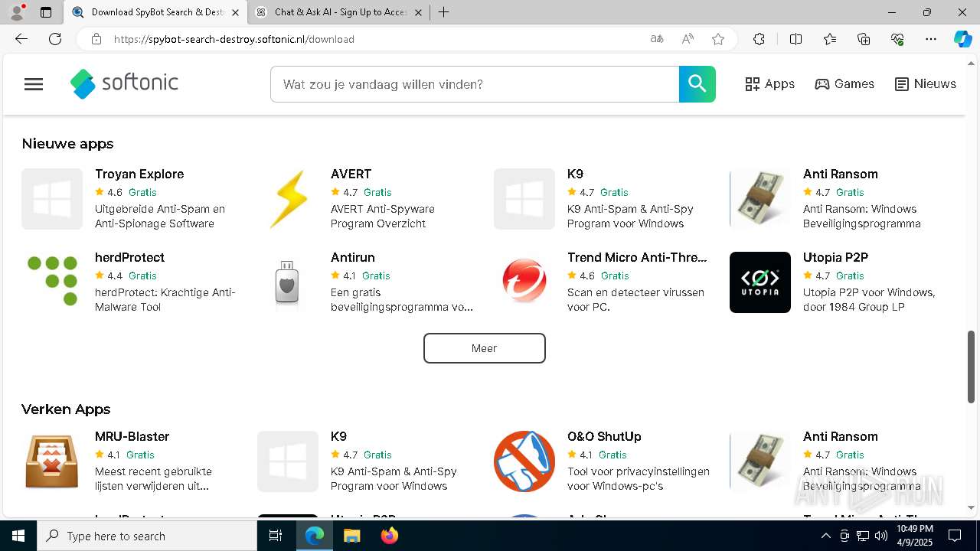This screenshot has width=980, height=551.
Task: Launch Firefox from the taskbar
Action: [x=389, y=536]
